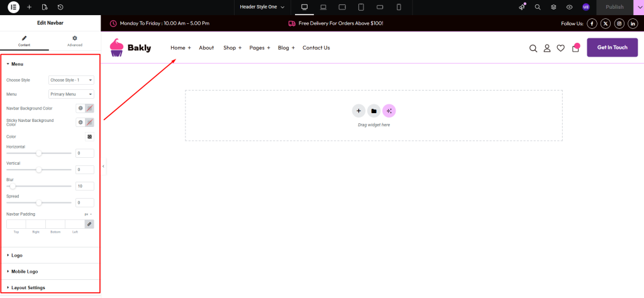Open the Elementor main menu logo
This screenshot has height=298, width=644.
coord(13,7)
